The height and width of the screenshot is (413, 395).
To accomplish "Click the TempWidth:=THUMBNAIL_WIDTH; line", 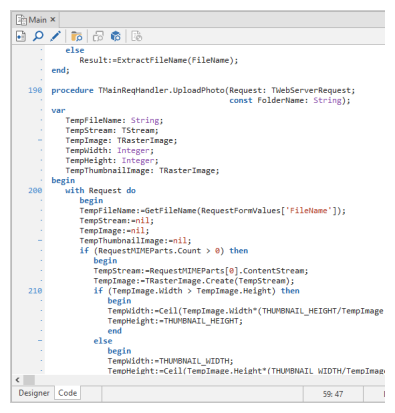I will coord(170,361).
